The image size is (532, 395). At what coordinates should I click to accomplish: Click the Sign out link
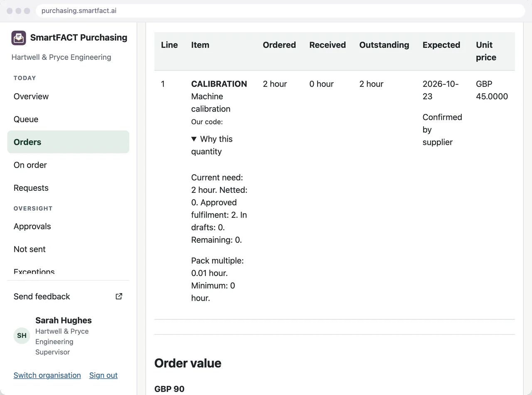(x=103, y=375)
